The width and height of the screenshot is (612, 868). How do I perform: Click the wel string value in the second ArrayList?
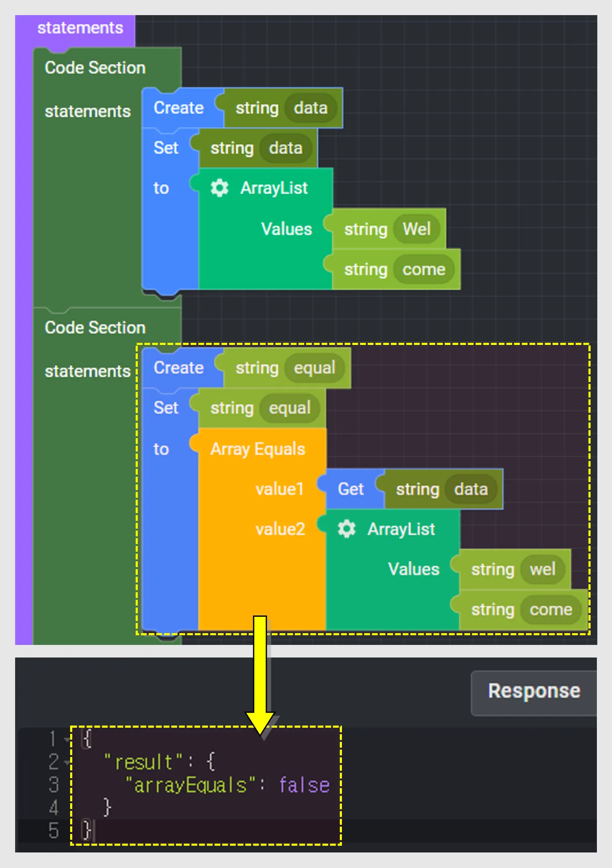pyautogui.click(x=542, y=569)
